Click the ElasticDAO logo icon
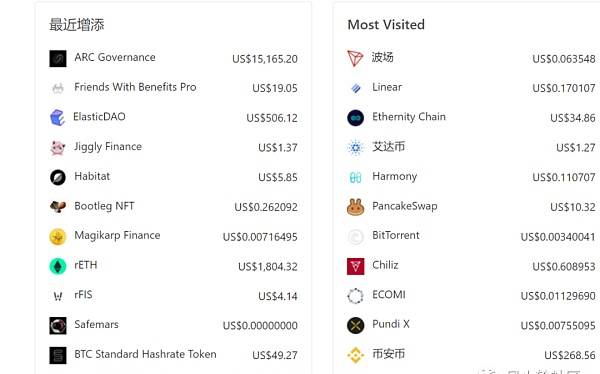 (x=57, y=118)
